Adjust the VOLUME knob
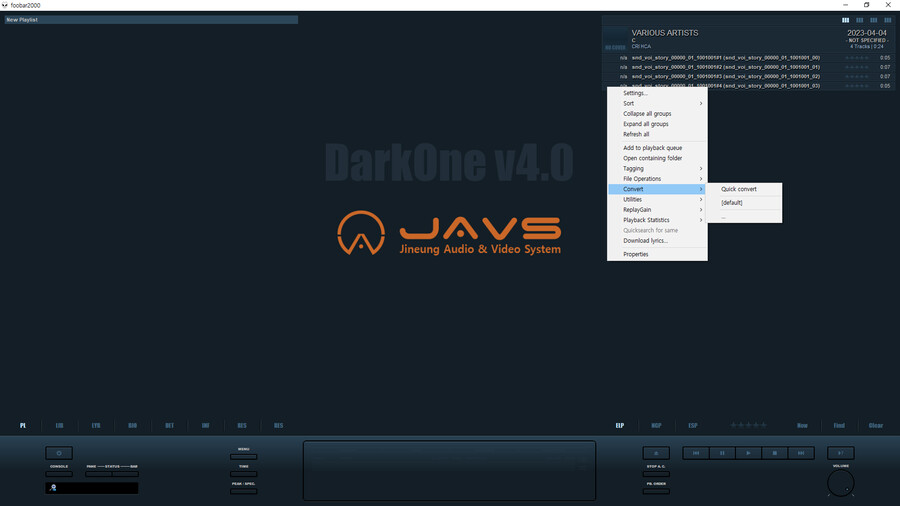 click(x=841, y=483)
